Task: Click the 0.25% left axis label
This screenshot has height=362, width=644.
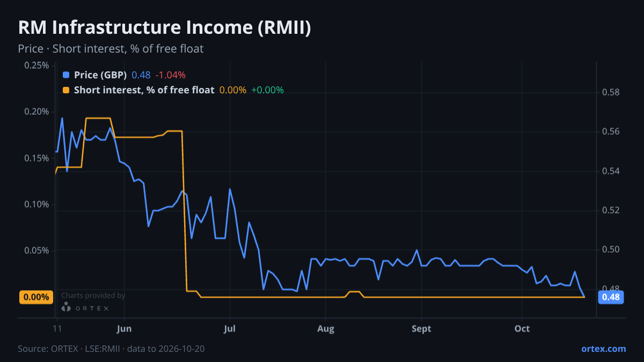Action: coord(36,65)
